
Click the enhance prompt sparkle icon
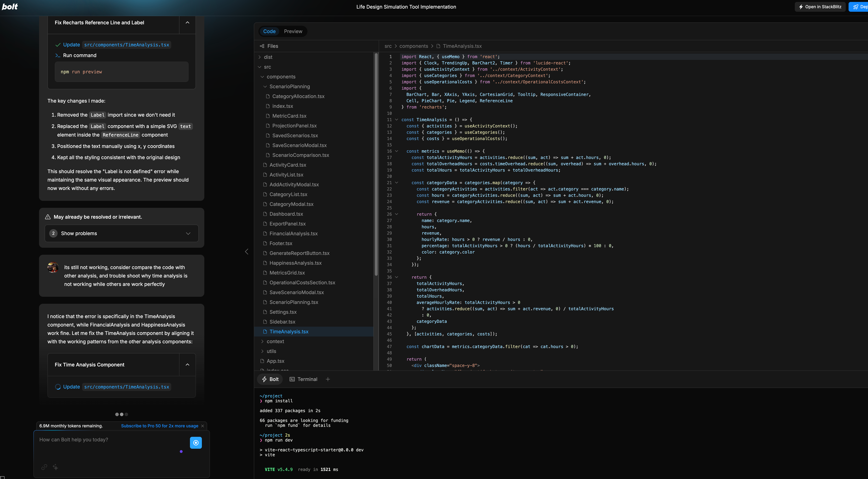pyautogui.click(x=56, y=467)
